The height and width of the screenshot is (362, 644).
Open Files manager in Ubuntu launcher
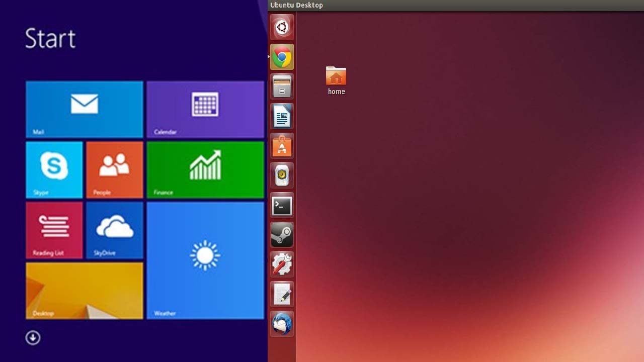pos(282,86)
